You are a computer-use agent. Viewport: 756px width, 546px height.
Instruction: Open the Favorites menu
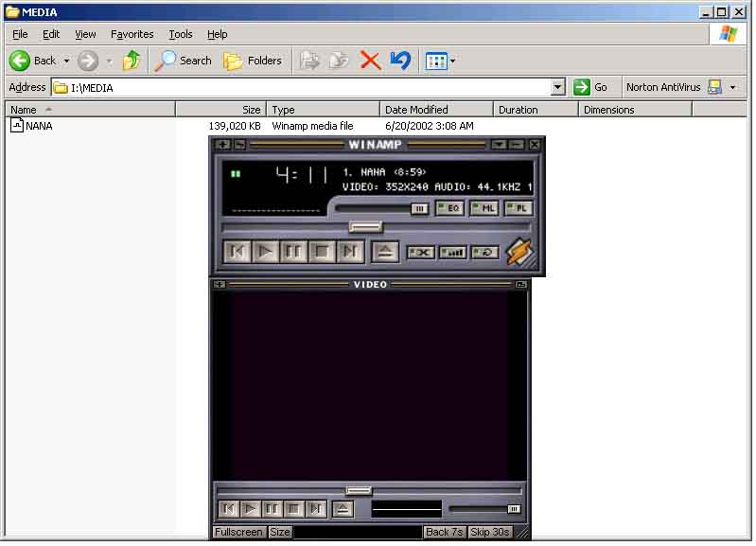[132, 34]
